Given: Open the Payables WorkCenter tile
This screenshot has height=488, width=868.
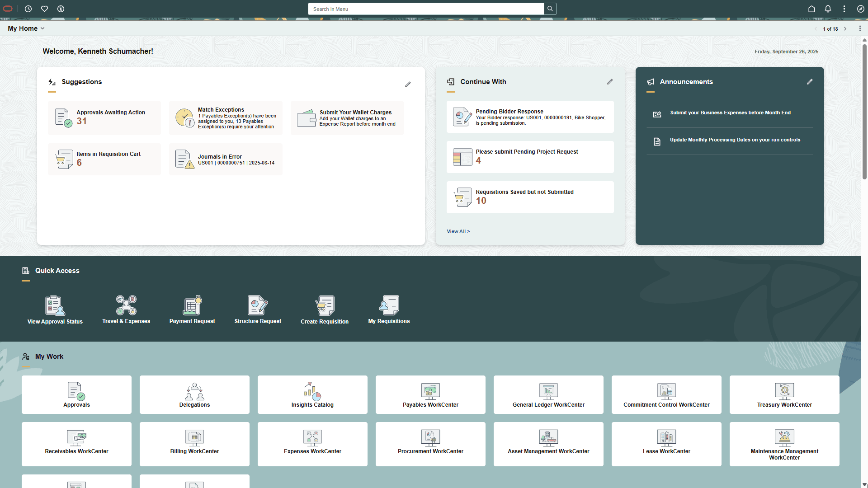Looking at the screenshot, I should [430, 394].
